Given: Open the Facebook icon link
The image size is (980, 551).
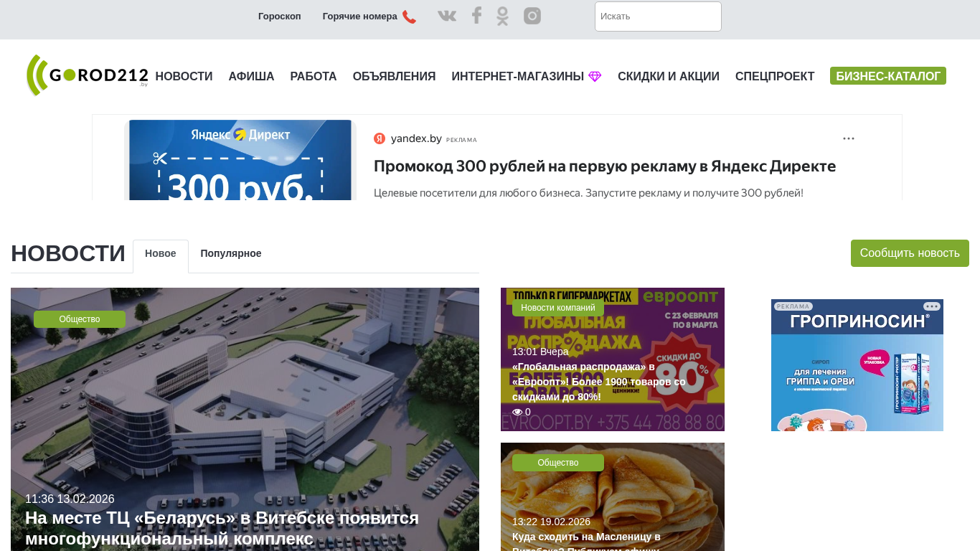Looking at the screenshot, I should click(476, 16).
